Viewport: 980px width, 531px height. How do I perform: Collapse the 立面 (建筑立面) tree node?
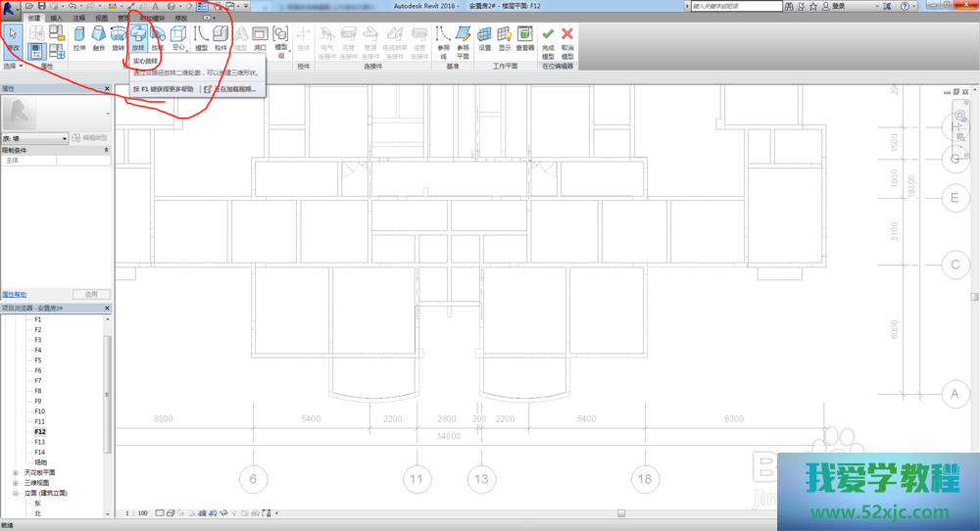(16, 493)
